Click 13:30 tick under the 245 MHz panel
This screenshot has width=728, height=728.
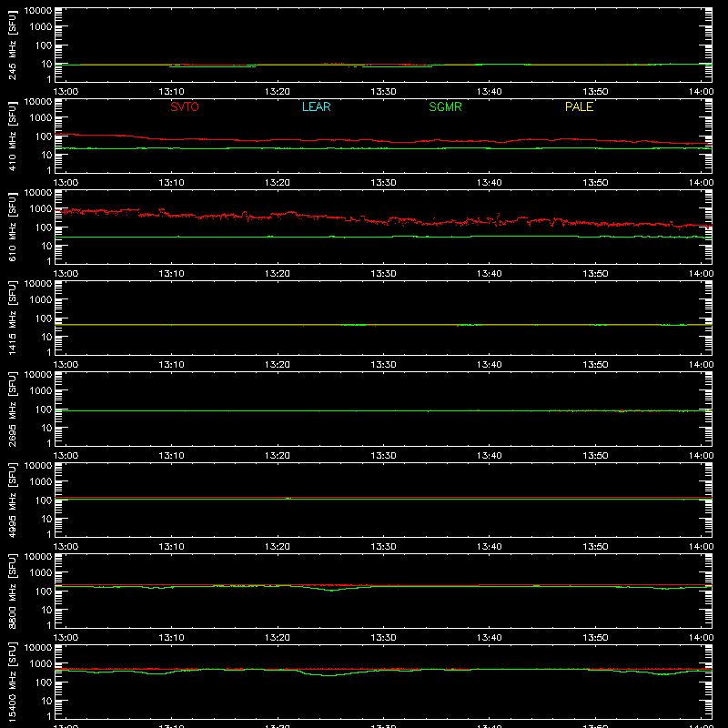383,92
